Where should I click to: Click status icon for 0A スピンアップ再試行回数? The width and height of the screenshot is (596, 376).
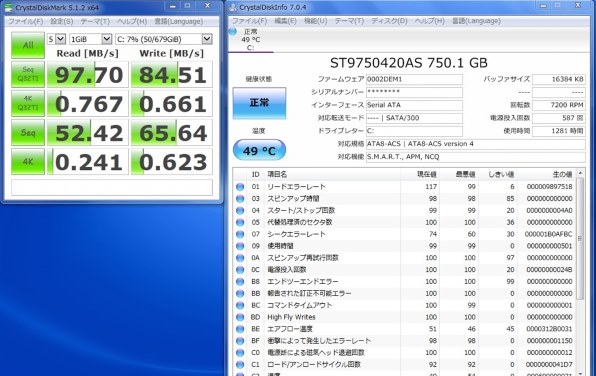click(x=240, y=258)
